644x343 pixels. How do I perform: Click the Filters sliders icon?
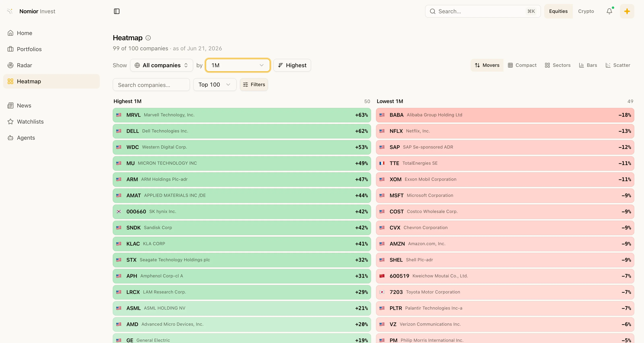point(246,85)
